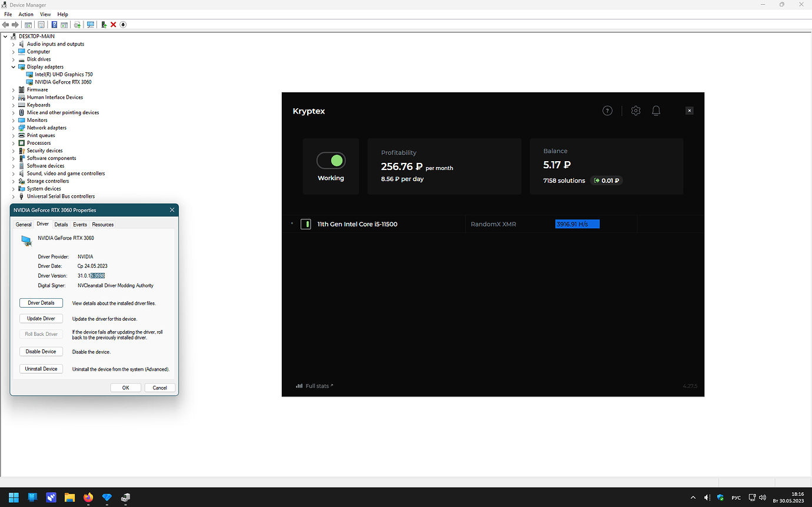Open the File menu
812x507 pixels.
pyautogui.click(x=8, y=14)
